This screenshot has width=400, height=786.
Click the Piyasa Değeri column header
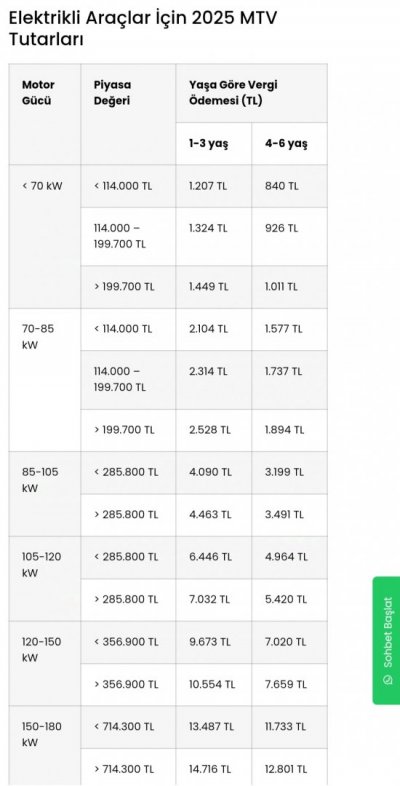click(x=128, y=114)
